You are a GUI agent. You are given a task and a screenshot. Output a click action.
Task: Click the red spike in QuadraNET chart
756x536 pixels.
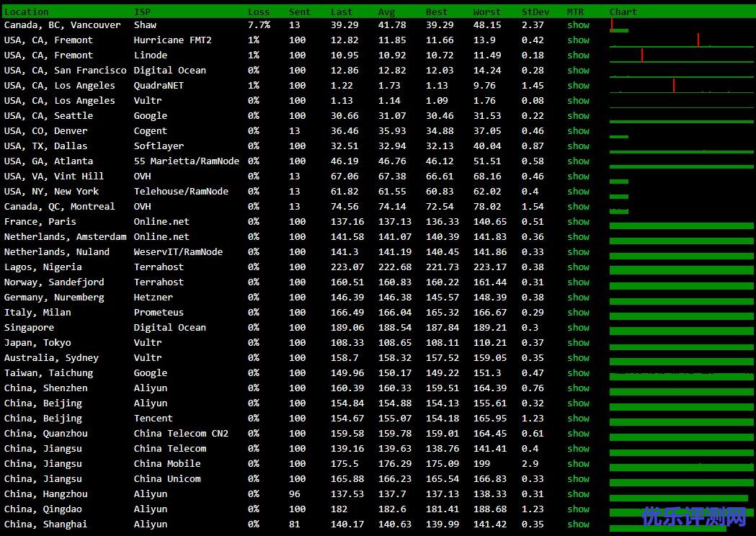pos(674,85)
